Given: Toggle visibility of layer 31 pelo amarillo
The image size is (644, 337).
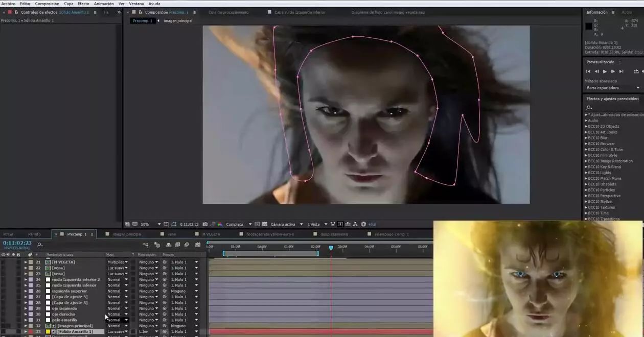Looking at the screenshot, I should 4,320.
